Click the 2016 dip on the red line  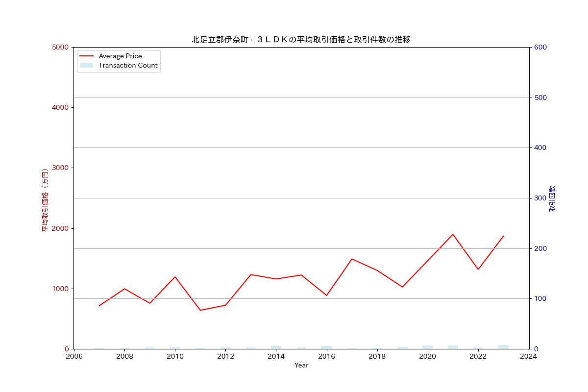coord(326,295)
